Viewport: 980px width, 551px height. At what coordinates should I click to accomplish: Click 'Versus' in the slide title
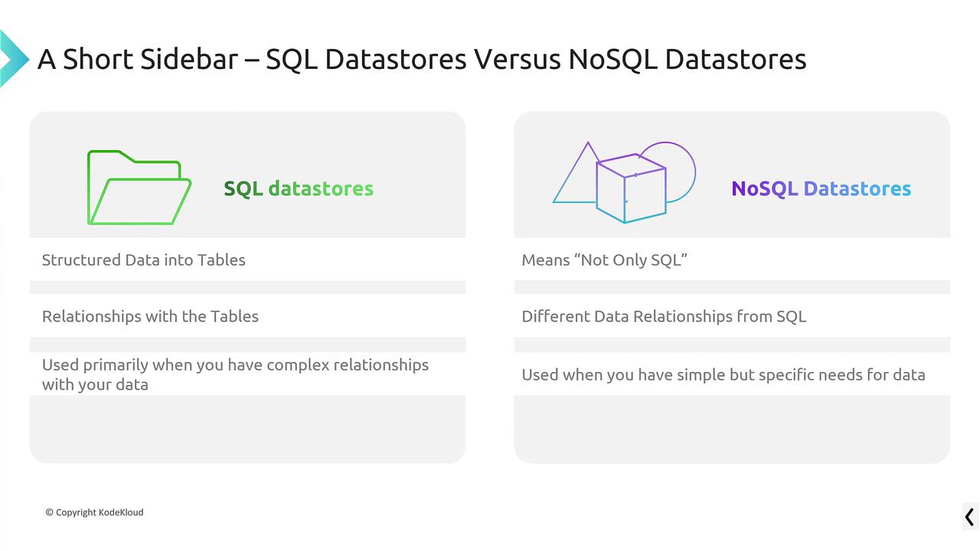[x=517, y=59]
